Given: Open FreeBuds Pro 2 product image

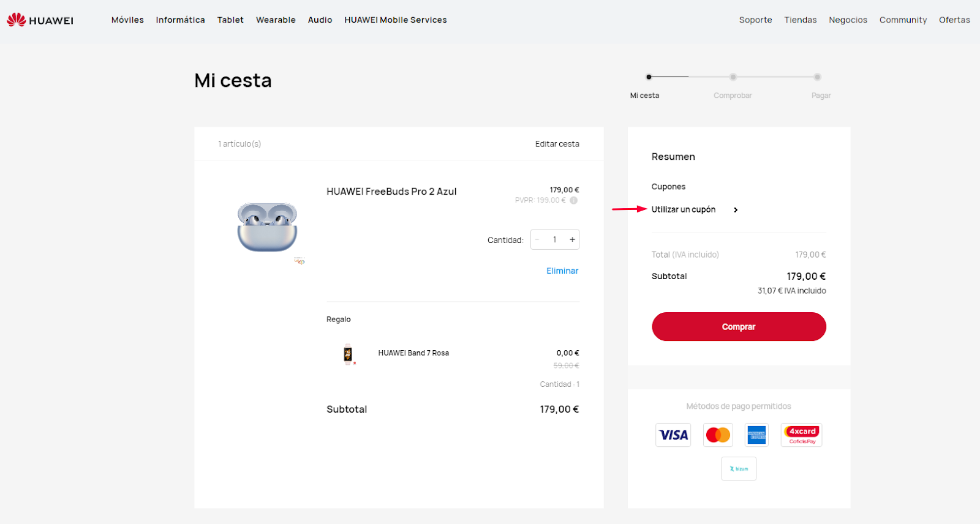Looking at the screenshot, I should (267, 227).
